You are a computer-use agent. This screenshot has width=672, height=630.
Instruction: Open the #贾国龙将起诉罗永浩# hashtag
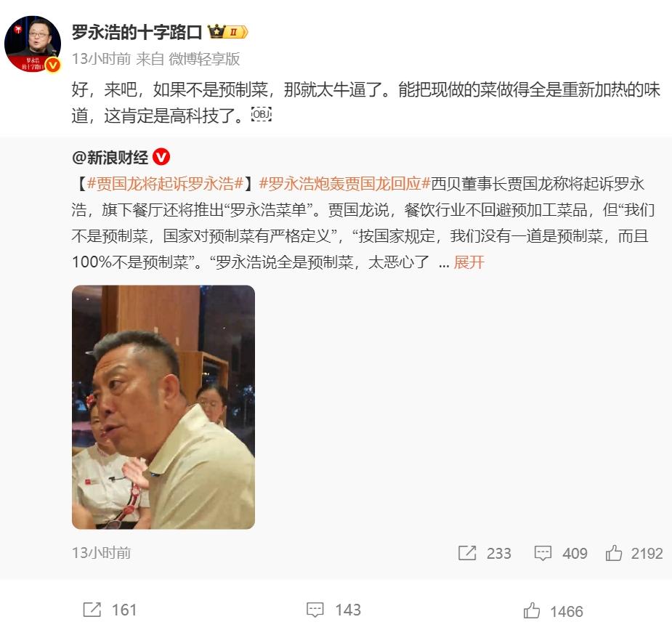coord(166,184)
